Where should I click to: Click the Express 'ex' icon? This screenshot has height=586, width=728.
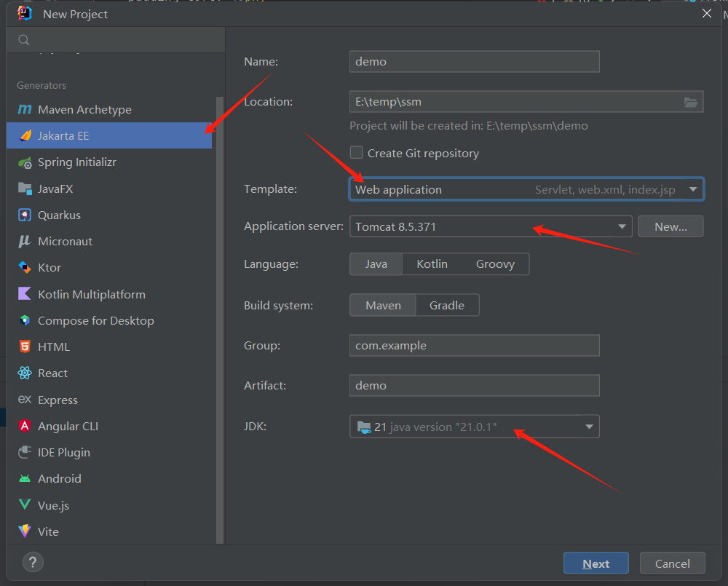click(25, 400)
